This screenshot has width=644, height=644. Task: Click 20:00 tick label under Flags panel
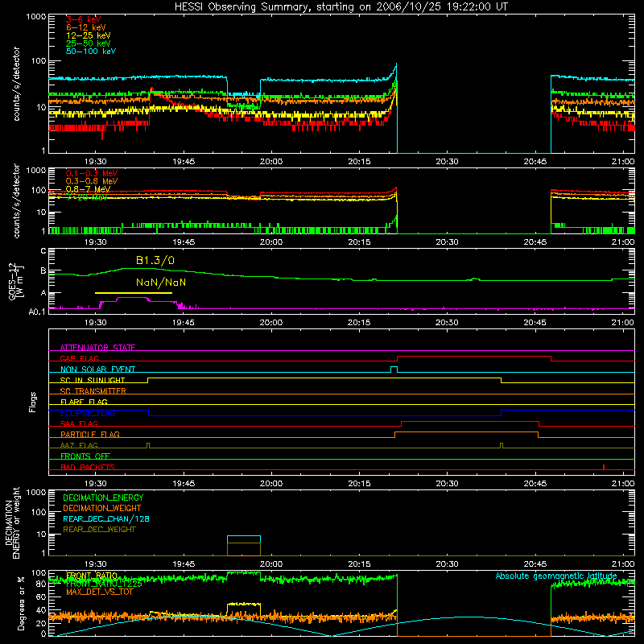tap(271, 484)
